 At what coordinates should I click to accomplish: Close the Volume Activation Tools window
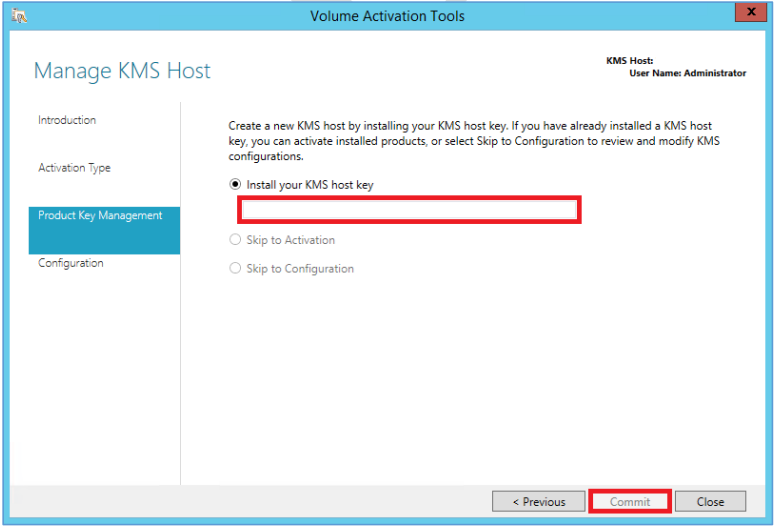[x=751, y=12]
